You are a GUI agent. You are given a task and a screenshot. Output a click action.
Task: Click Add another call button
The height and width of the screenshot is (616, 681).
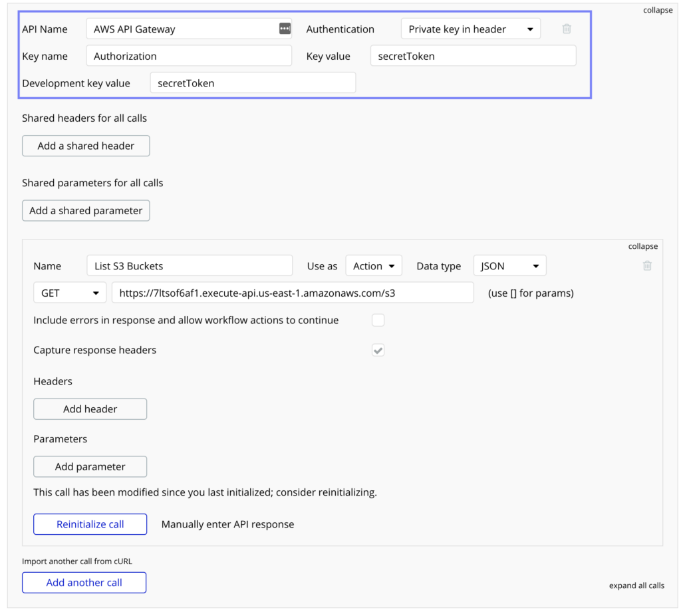pos(84,583)
